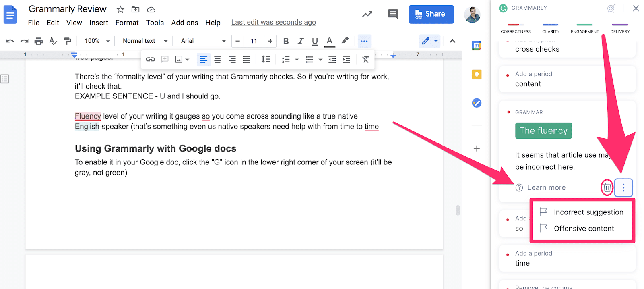The height and width of the screenshot is (289, 644).
Task: Click the Share button
Action: [x=431, y=14]
